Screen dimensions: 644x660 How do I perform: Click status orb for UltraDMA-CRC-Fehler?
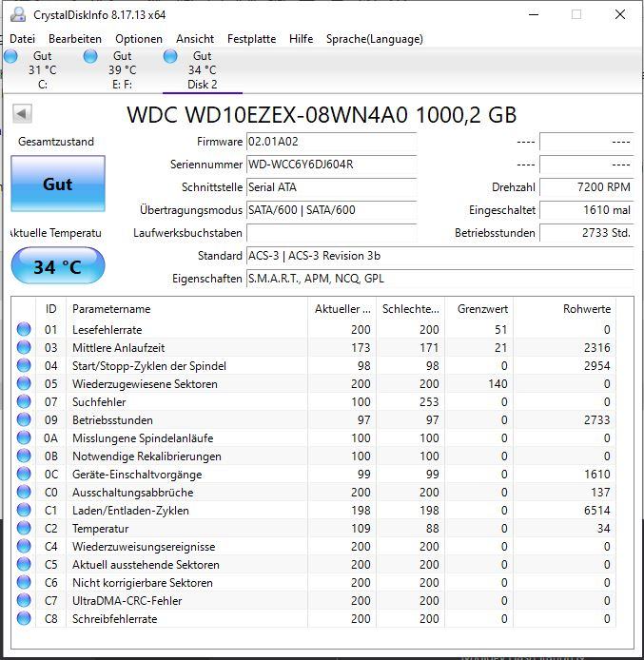pyautogui.click(x=24, y=601)
